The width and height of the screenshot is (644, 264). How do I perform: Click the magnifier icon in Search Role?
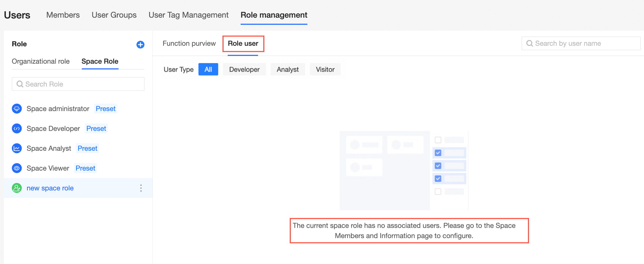[x=20, y=84]
